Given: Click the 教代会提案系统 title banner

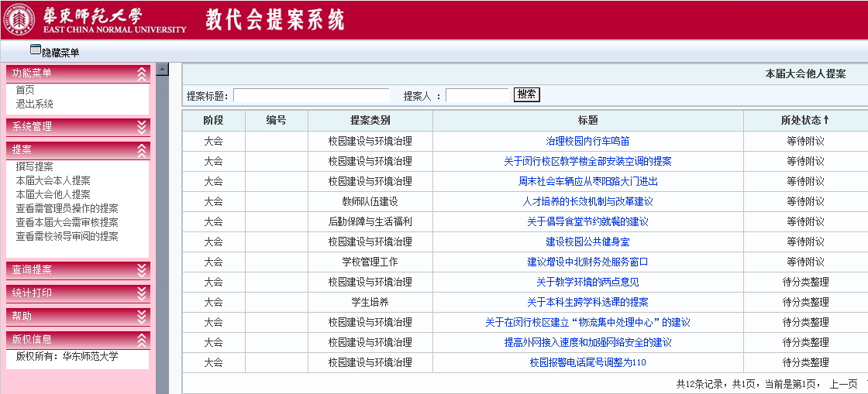Looking at the screenshot, I should click(275, 20).
